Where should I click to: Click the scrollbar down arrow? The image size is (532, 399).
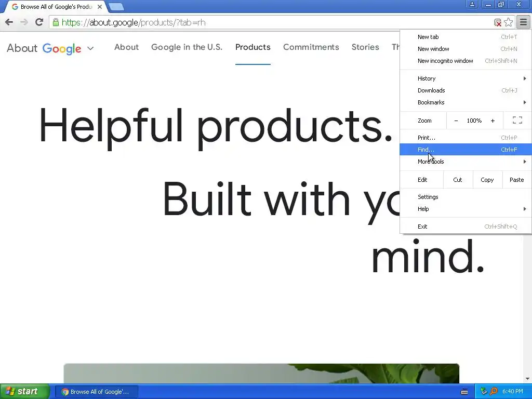click(527, 379)
